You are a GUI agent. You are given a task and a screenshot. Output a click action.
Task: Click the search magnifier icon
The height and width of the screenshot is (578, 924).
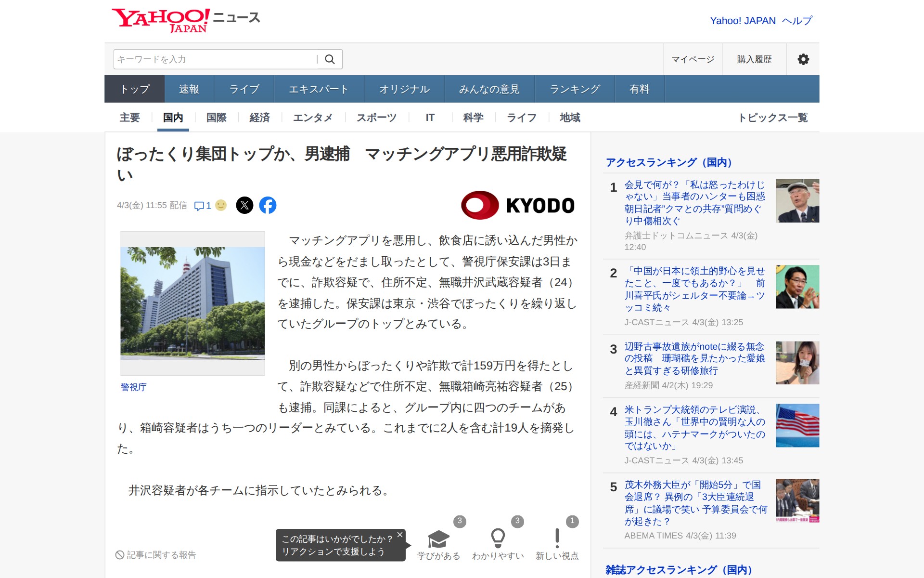pyautogui.click(x=330, y=59)
